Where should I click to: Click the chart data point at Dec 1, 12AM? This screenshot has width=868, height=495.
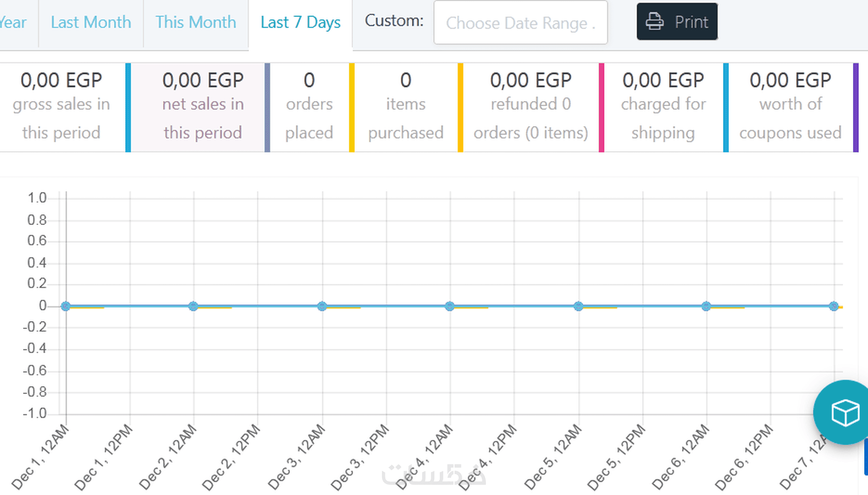point(65,306)
